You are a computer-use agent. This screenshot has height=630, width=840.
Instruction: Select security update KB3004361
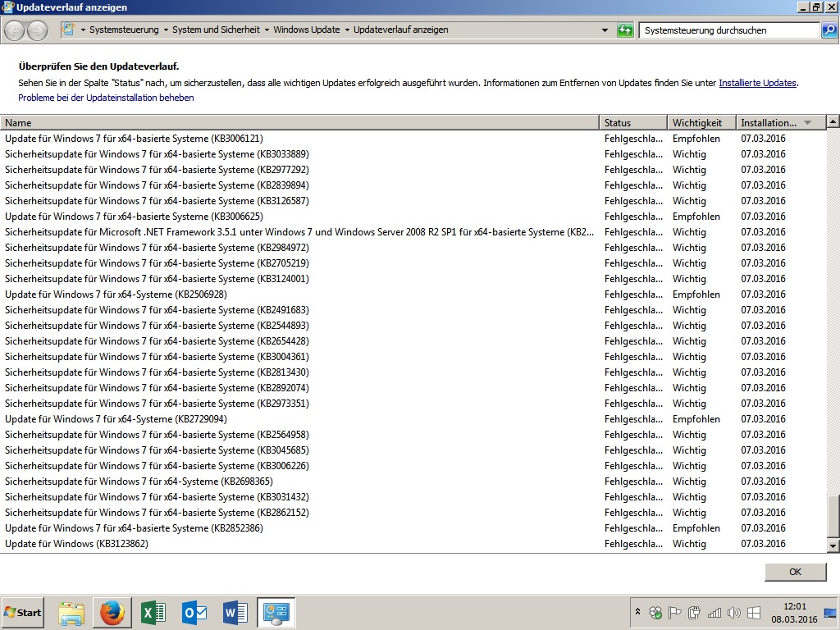click(413, 356)
